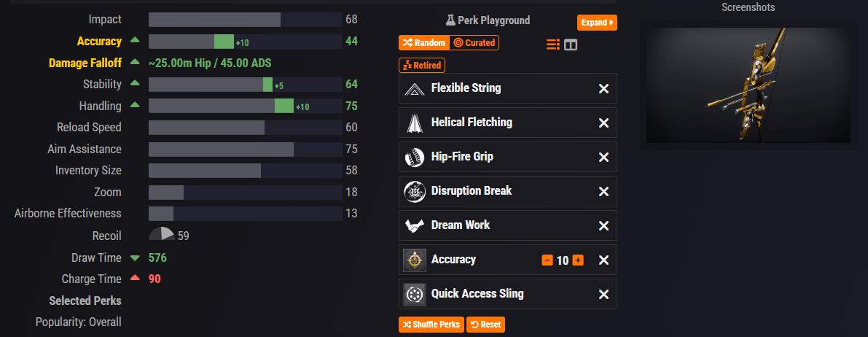The width and height of the screenshot is (868, 337).
Task: Click the Accuracy stat bar
Action: pos(245,42)
